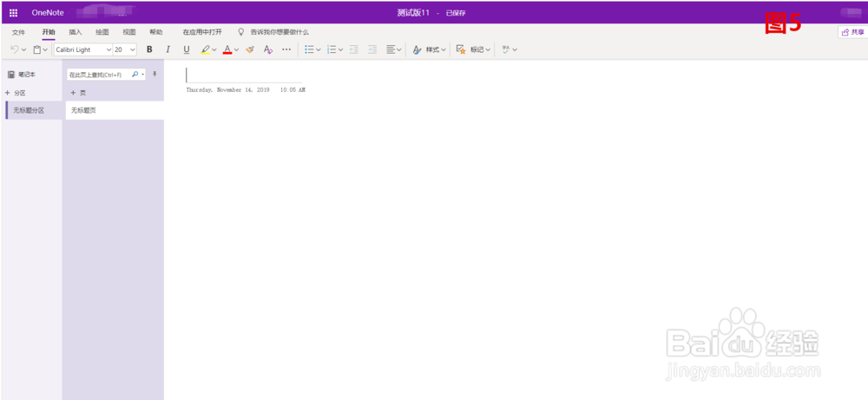Add a new 页 page

point(78,93)
